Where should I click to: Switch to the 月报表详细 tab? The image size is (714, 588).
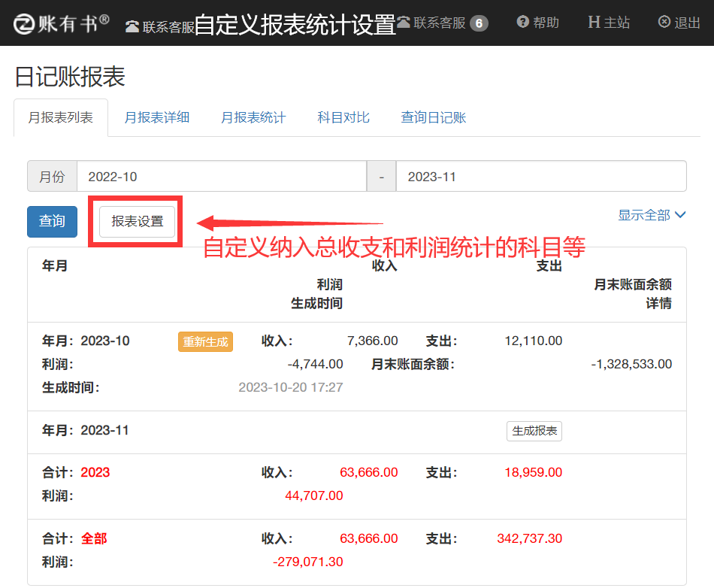[x=156, y=117]
